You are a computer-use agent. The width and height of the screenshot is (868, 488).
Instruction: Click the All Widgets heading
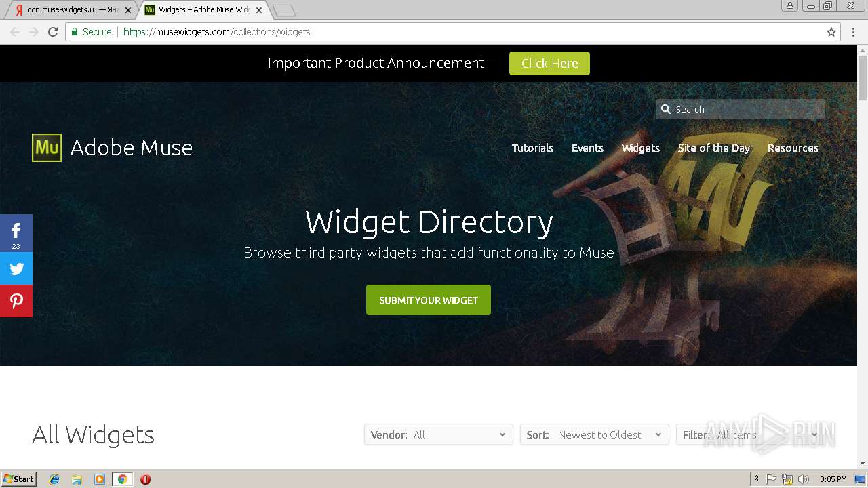coord(93,434)
